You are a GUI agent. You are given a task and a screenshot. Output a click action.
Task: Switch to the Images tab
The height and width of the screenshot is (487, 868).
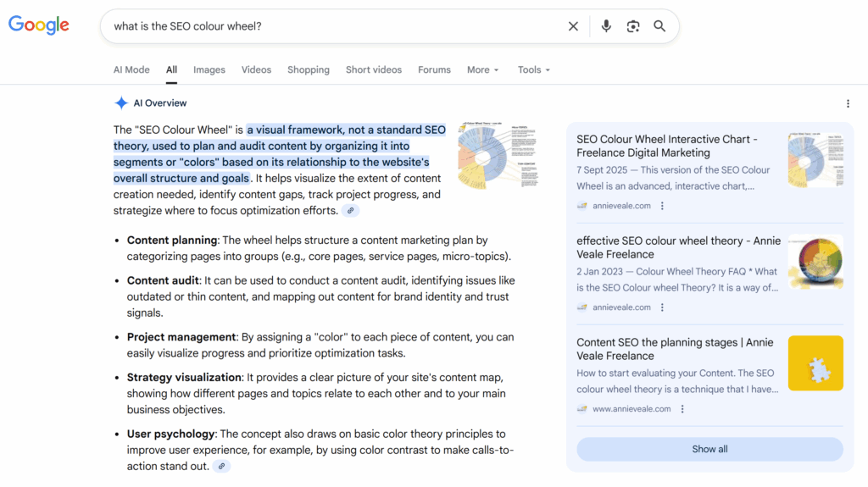pyautogui.click(x=209, y=69)
